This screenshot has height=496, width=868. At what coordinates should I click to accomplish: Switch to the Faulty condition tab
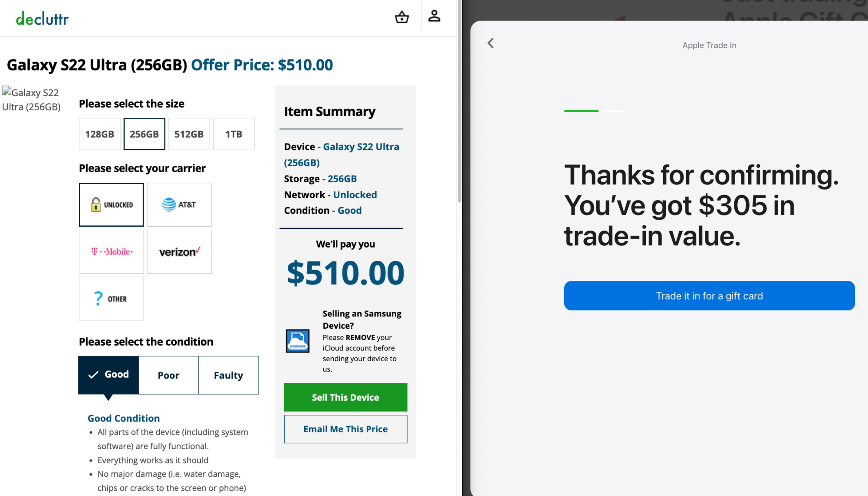(x=228, y=375)
